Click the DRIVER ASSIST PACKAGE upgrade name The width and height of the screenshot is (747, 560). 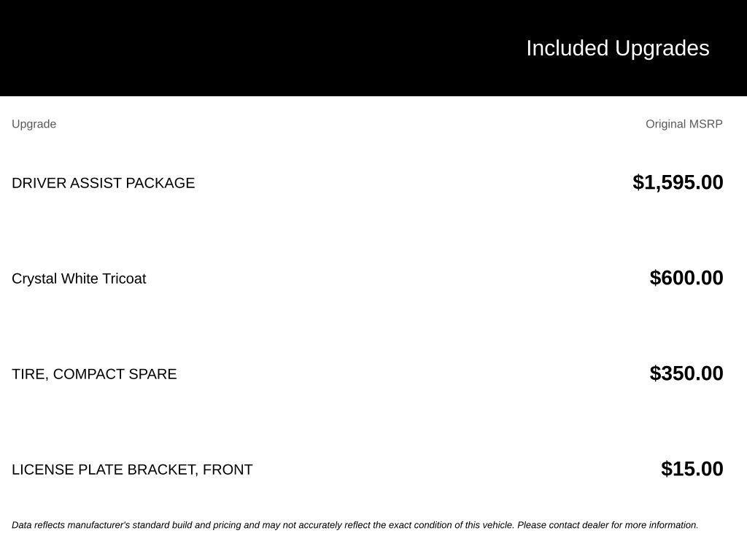104,183
